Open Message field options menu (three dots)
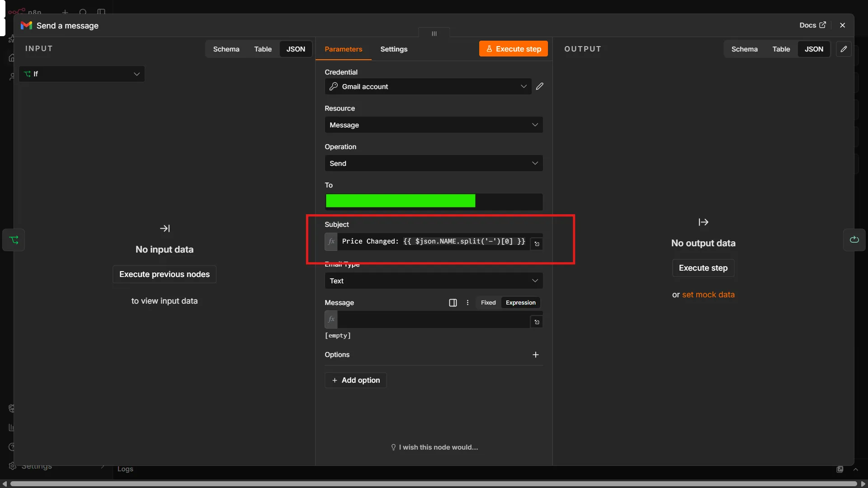Viewport: 868px width, 488px height. coord(467,303)
